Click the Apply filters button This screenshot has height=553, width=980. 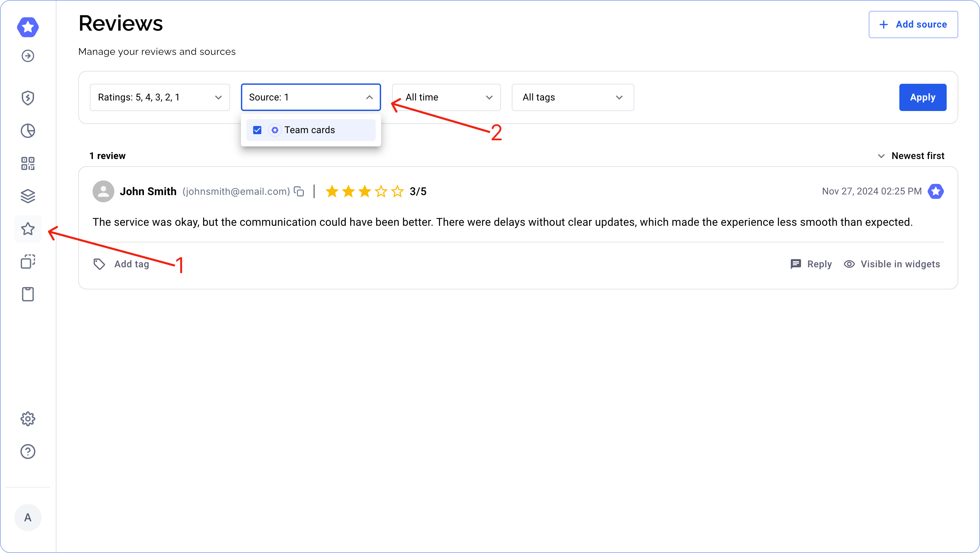[x=922, y=97]
